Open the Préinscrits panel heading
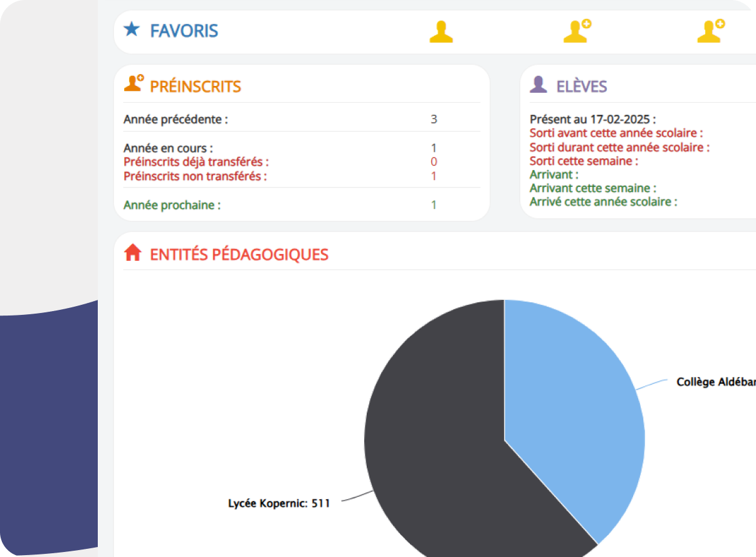This screenshot has width=756, height=557. point(195,87)
